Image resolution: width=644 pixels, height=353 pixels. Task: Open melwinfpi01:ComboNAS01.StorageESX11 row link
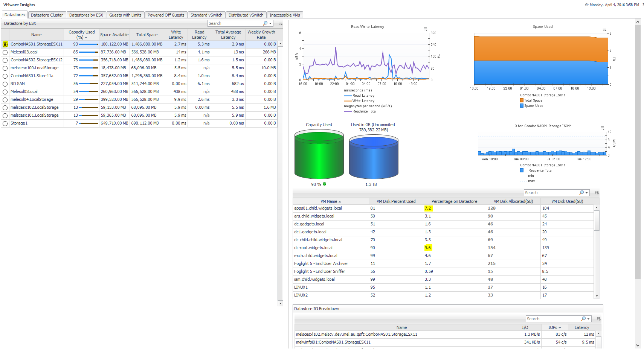click(333, 342)
